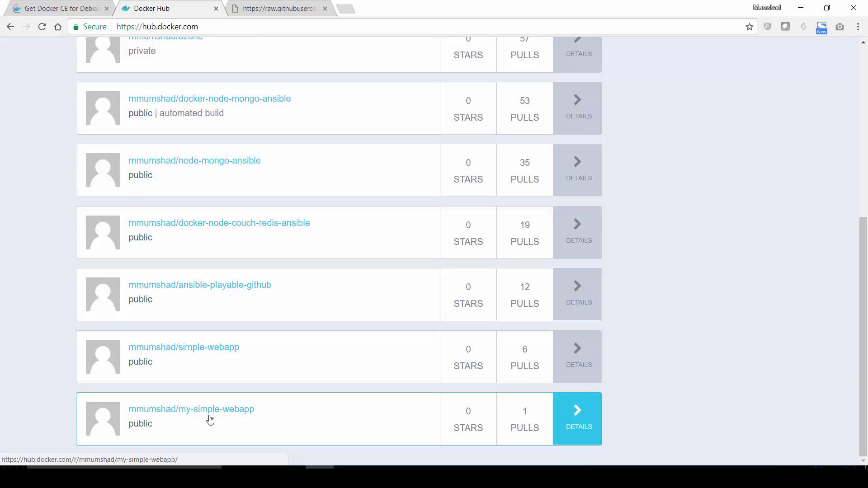Image resolution: width=868 pixels, height=488 pixels.
Task: Open Details for node-mongo-ansible repository
Action: pyautogui.click(x=577, y=170)
